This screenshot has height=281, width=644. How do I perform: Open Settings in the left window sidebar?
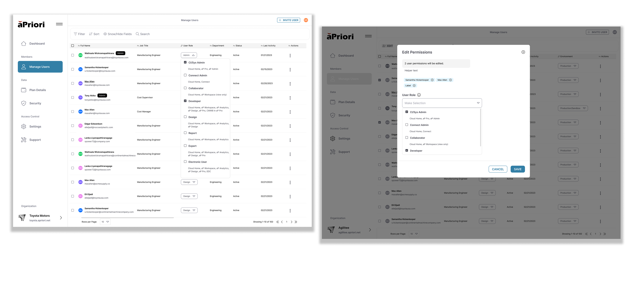[31, 126]
